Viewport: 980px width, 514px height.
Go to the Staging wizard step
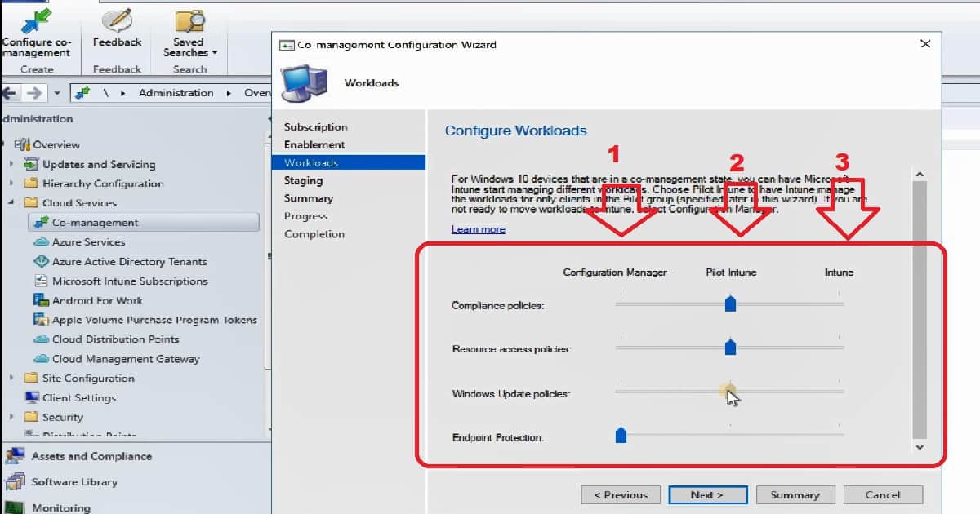(x=303, y=180)
